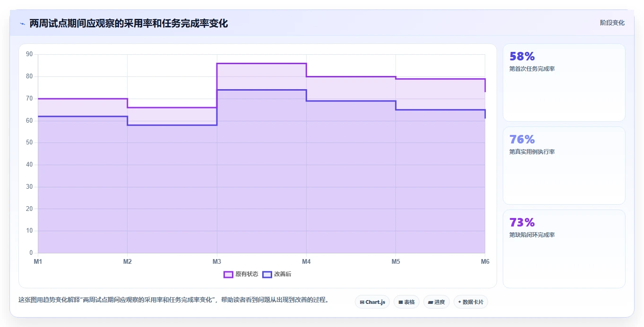
Task: Click the lightning icon beside the title
Action: click(22, 23)
